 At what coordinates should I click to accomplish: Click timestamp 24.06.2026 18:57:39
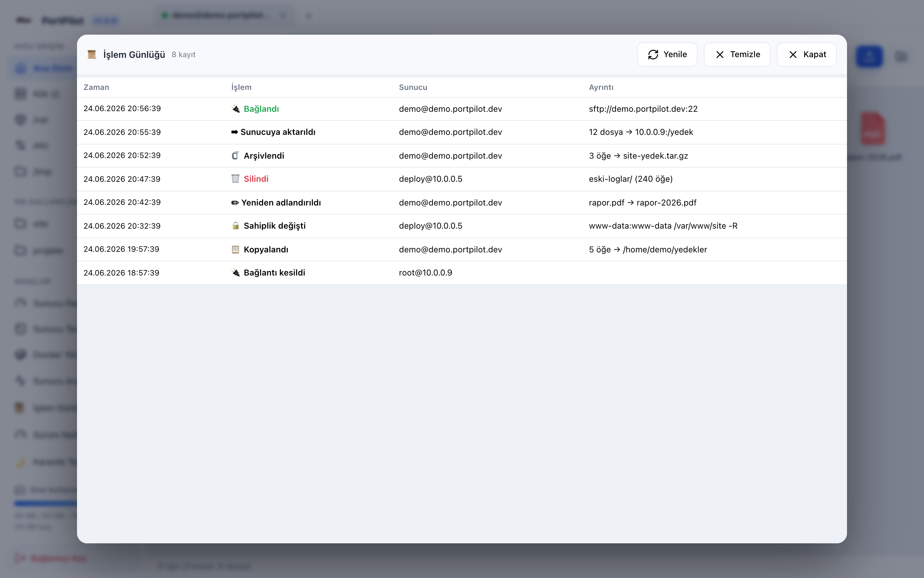[121, 273]
